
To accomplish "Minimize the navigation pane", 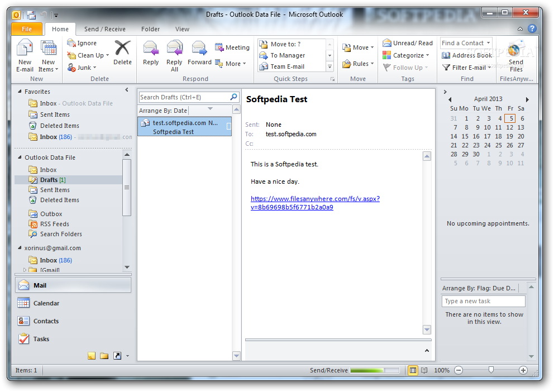I will click(x=127, y=90).
